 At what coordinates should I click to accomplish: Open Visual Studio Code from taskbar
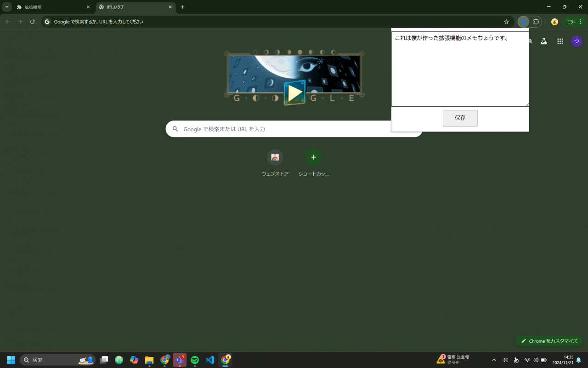click(210, 360)
